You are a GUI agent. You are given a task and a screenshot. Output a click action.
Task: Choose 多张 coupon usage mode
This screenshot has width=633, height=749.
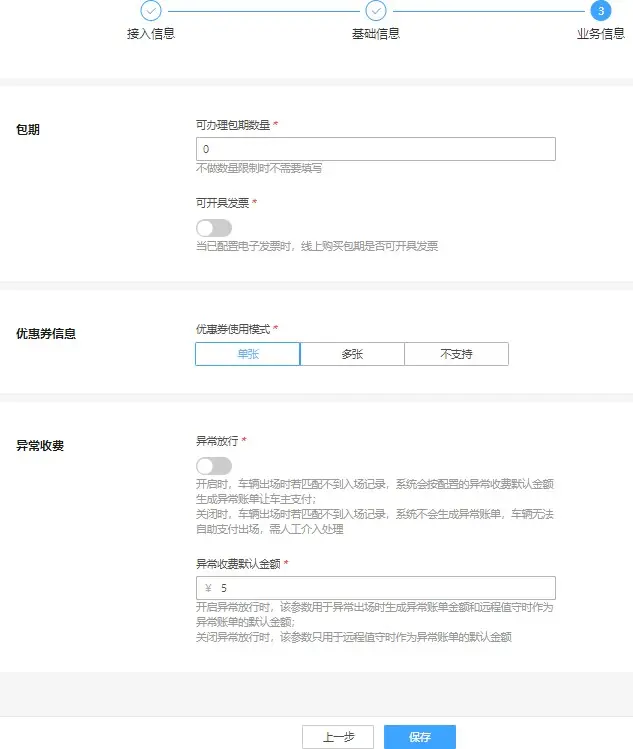click(x=352, y=354)
